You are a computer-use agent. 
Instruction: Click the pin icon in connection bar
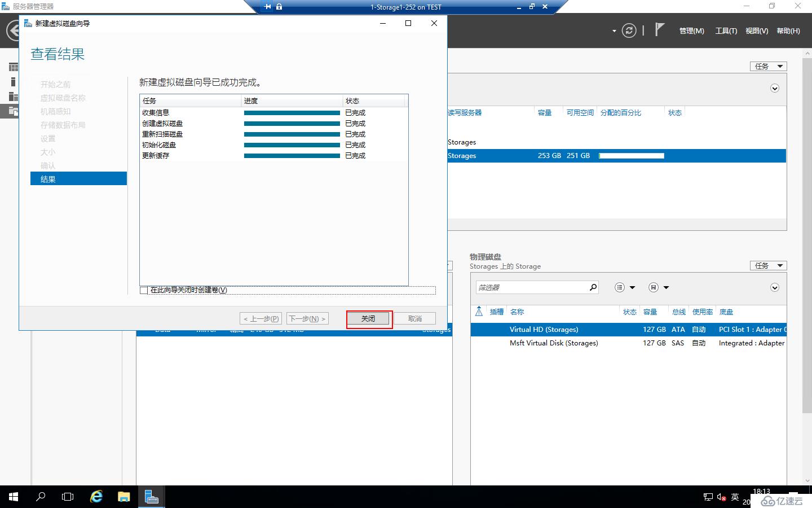pos(268,7)
